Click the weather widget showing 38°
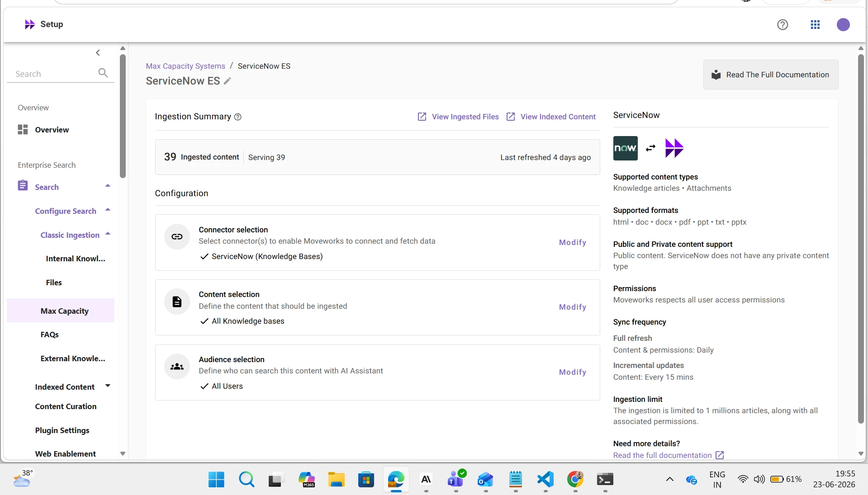 pos(23,478)
